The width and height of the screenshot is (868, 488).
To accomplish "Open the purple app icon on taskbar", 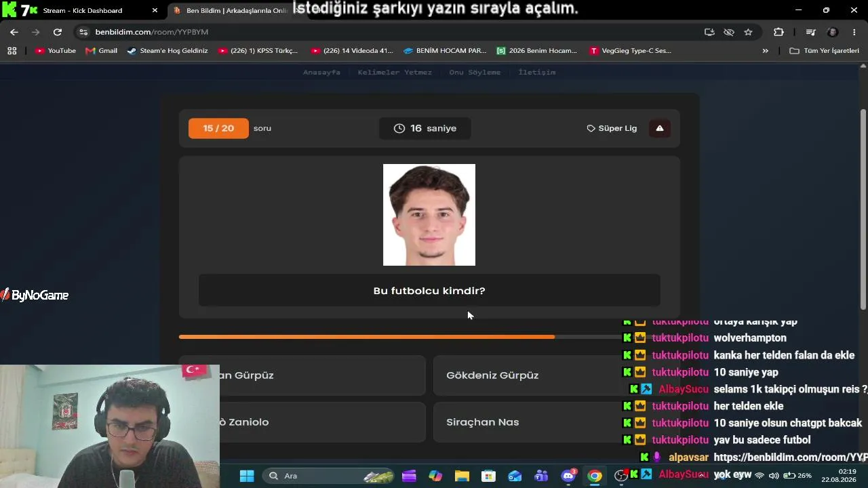I will [409, 476].
